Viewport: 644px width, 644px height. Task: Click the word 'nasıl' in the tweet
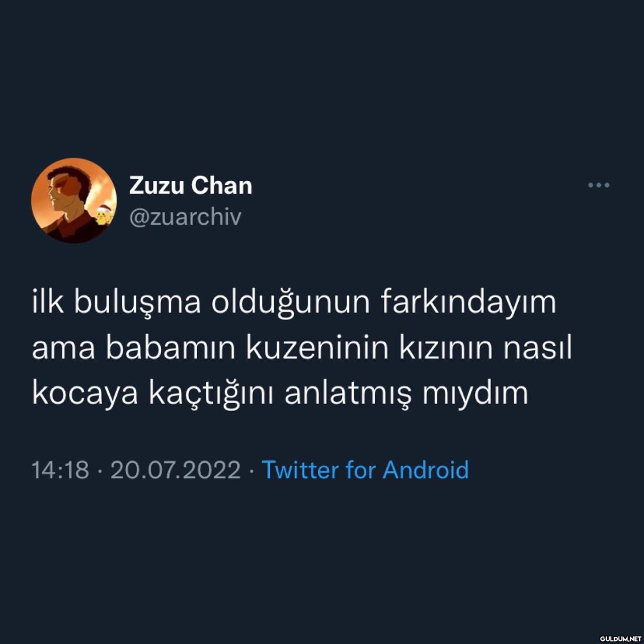(x=538, y=348)
